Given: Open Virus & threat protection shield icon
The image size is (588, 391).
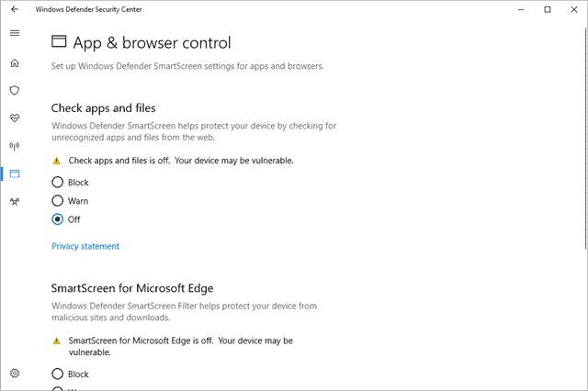Looking at the screenshot, I should pos(15,90).
